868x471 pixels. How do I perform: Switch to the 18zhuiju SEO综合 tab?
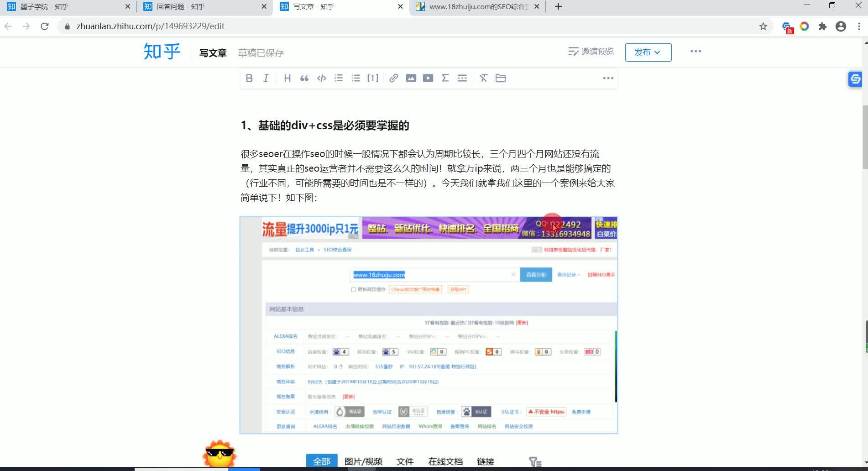pos(477,7)
